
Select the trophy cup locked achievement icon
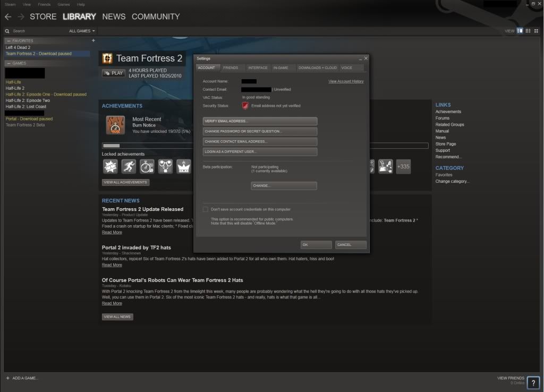pos(166,166)
